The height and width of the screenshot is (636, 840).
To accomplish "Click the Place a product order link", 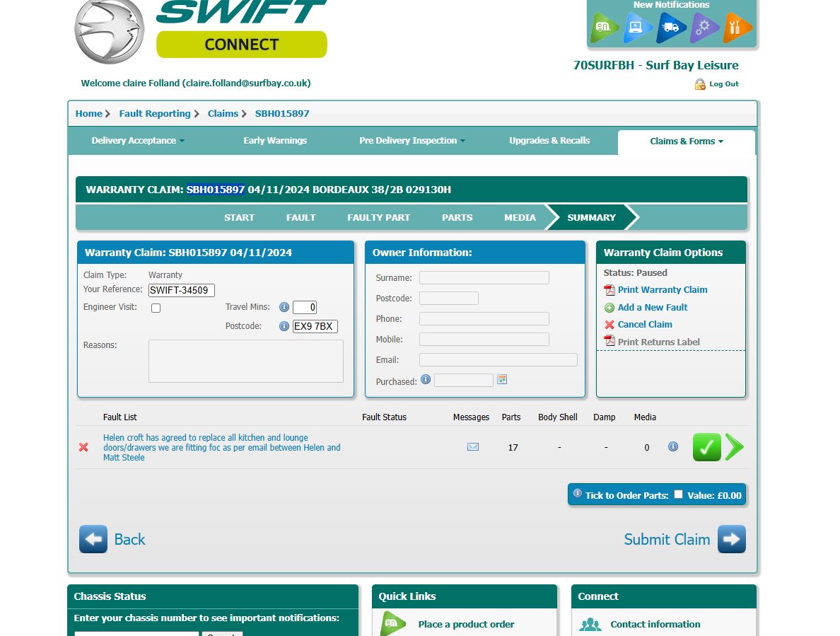I will coord(466,624).
